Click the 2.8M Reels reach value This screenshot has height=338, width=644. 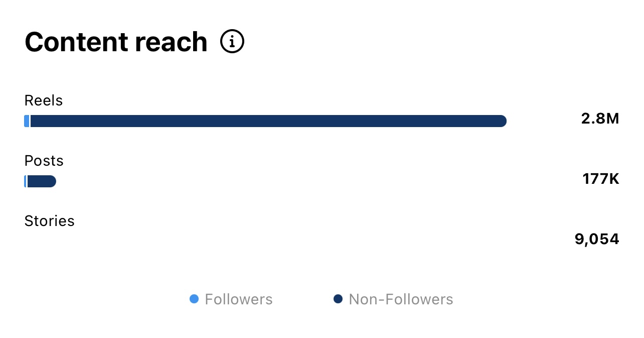(x=600, y=119)
